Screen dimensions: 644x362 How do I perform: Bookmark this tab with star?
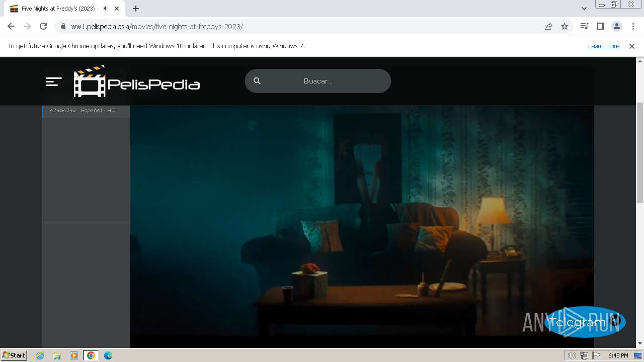pyautogui.click(x=565, y=27)
